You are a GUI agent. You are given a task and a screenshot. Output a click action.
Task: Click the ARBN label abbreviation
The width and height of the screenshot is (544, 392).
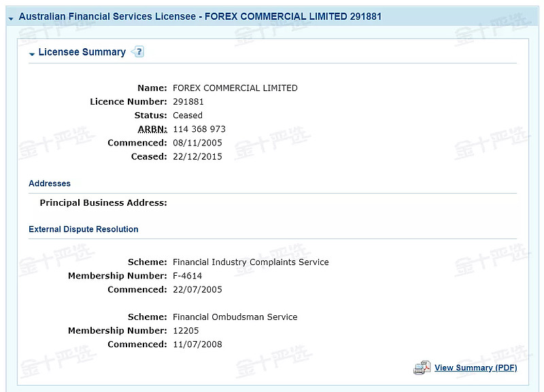pos(152,129)
